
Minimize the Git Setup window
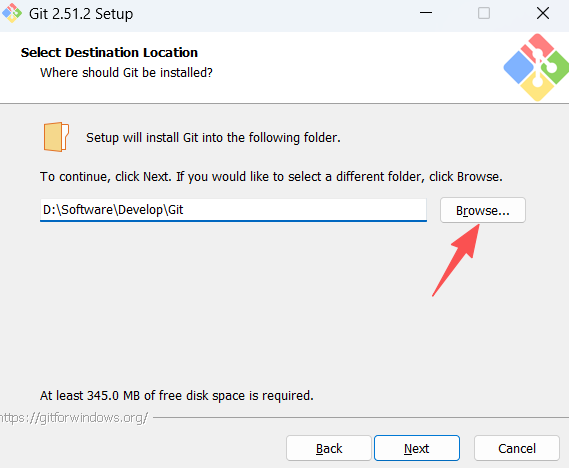coord(426,13)
